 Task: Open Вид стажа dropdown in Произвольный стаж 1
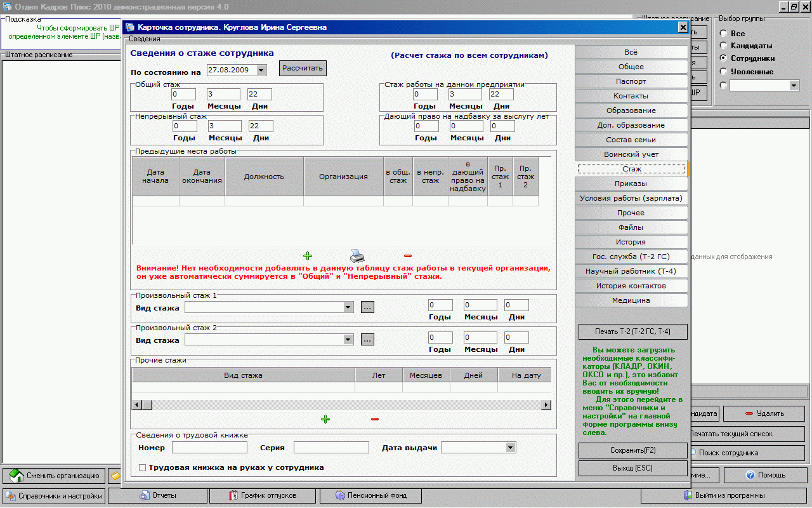tap(348, 307)
